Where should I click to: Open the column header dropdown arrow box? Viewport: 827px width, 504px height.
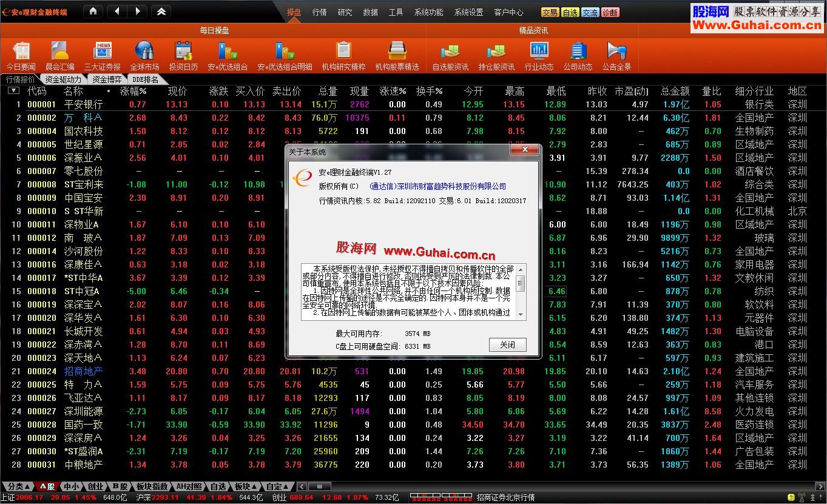click(x=13, y=91)
